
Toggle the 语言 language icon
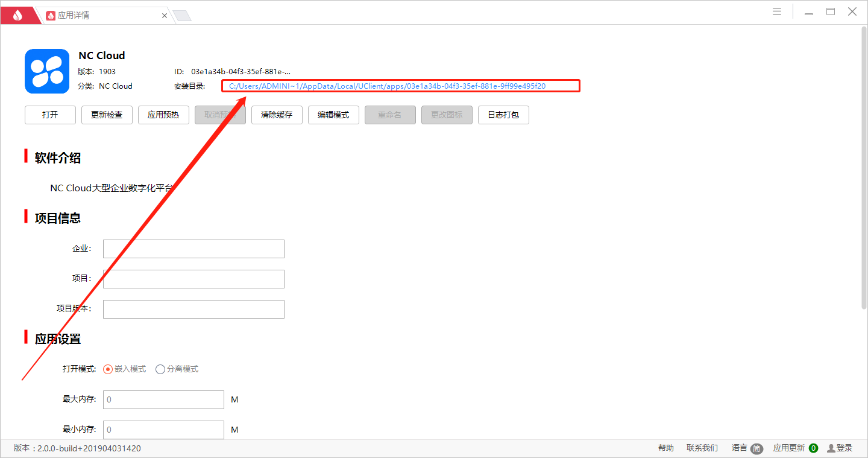pos(757,448)
